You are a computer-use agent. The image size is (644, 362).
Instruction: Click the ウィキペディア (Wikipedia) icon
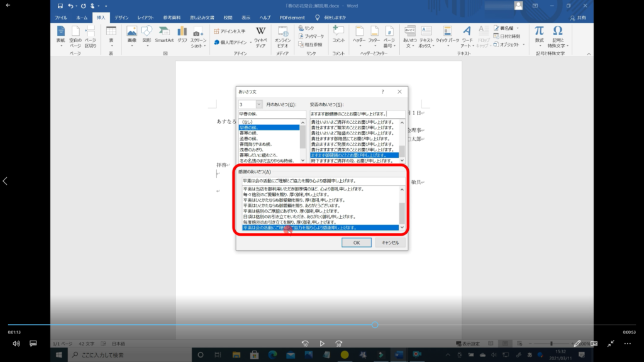(x=260, y=35)
